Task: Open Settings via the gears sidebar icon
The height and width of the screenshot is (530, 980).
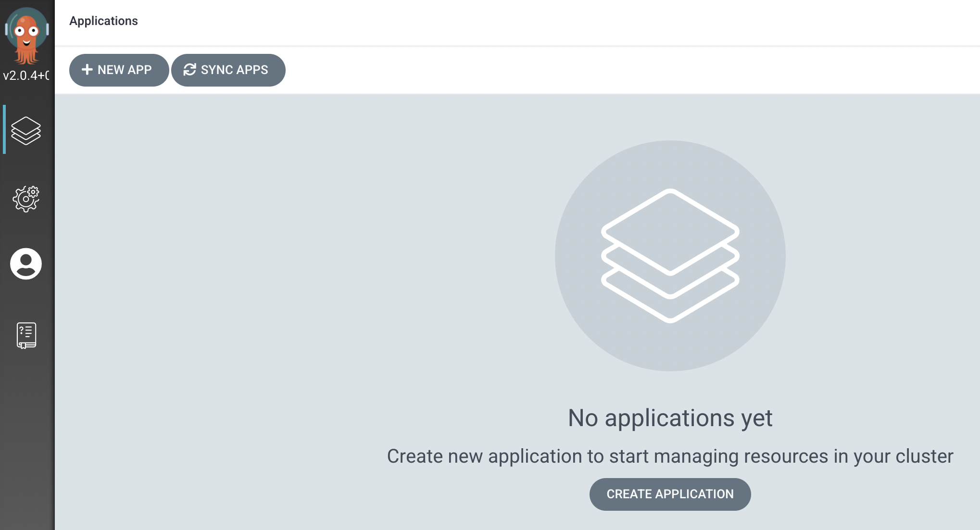Action: pos(26,199)
